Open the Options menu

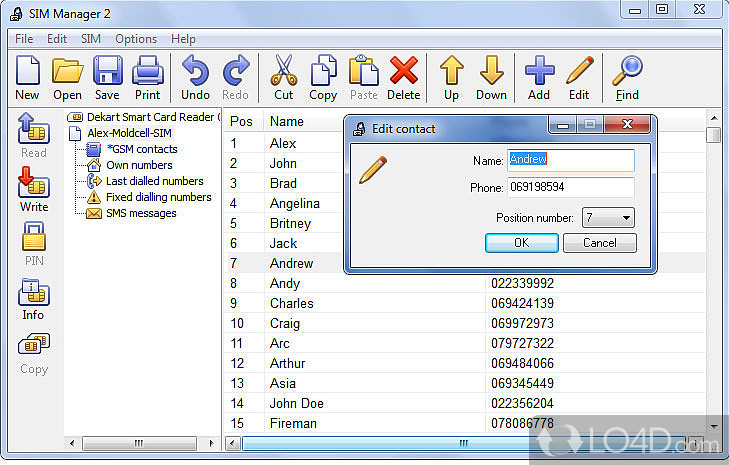click(136, 39)
